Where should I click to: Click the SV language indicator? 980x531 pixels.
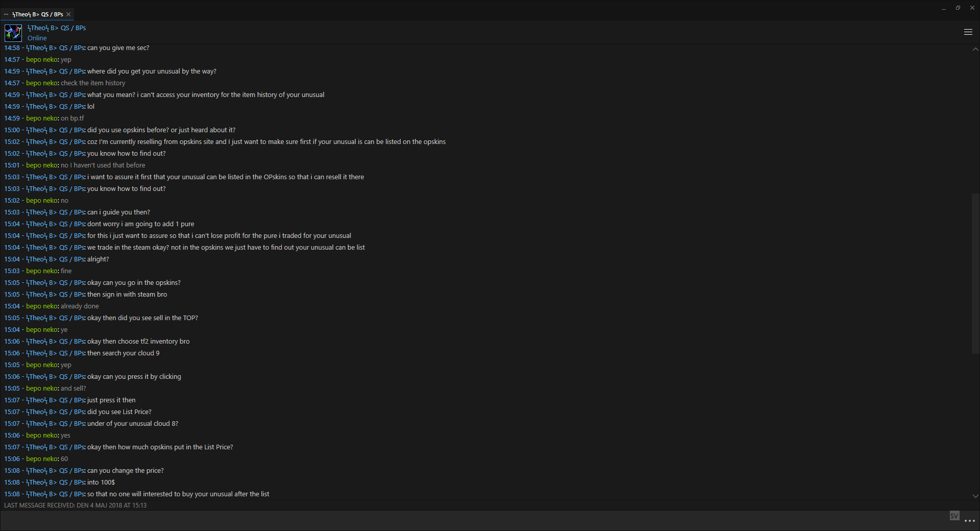(x=954, y=516)
